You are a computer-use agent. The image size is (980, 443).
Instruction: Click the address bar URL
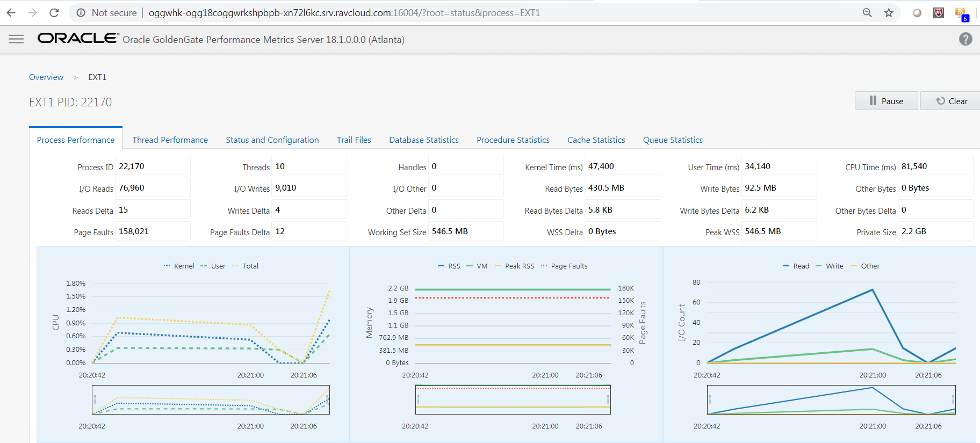click(344, 12)
